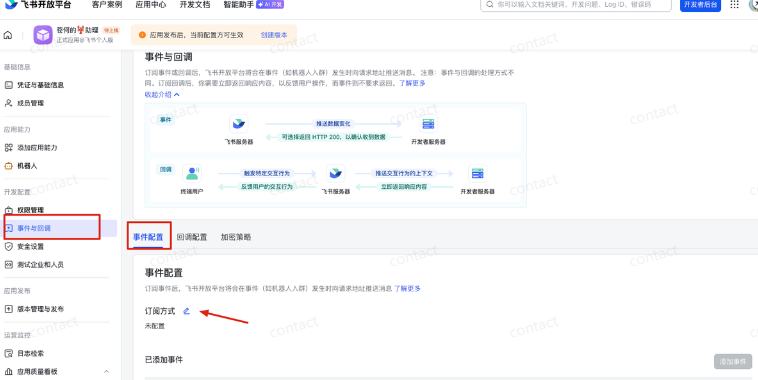758x380 pixels.
Task: Open the 客户案例 menu
Action: [107, 5]
